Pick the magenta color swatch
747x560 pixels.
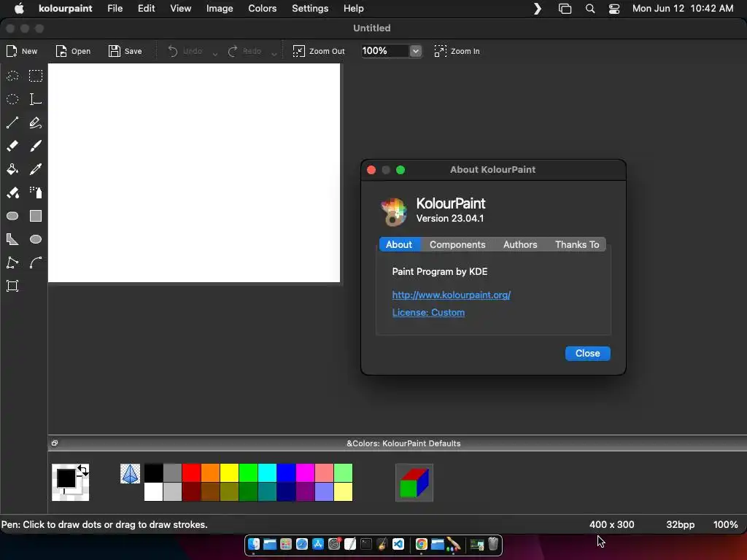pos(305,472)
